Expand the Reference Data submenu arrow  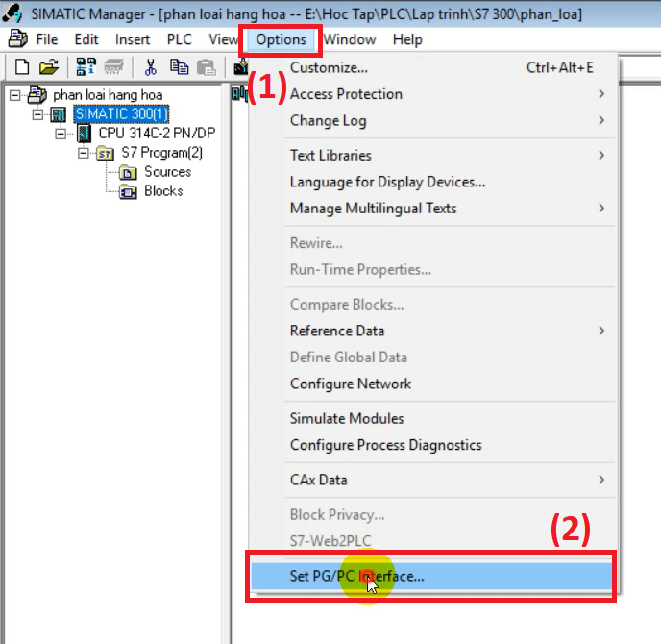click(601, 331)
